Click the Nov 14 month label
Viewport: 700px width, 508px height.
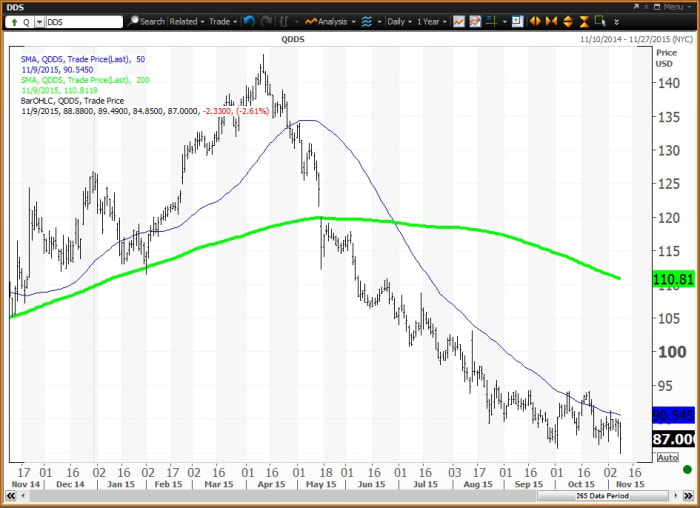(25, 484)
